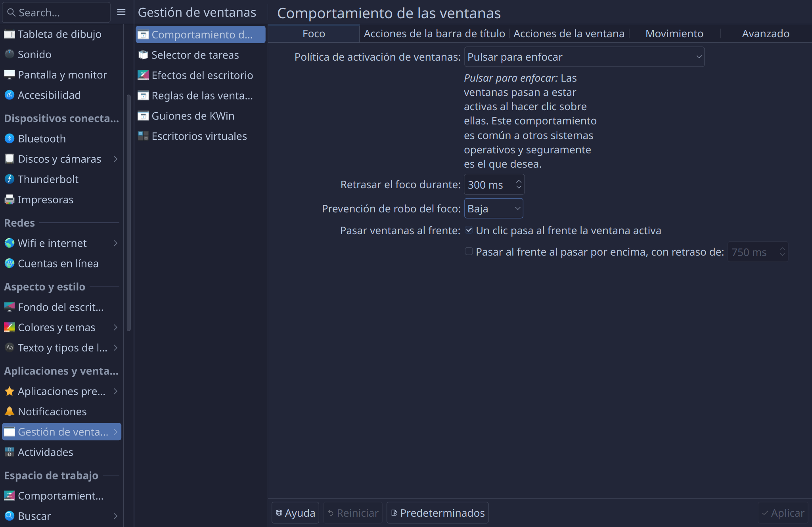Viewport: 812px width, 527px height.
Task: Click the Guiones de KWin icon
Action: (143, 116)
